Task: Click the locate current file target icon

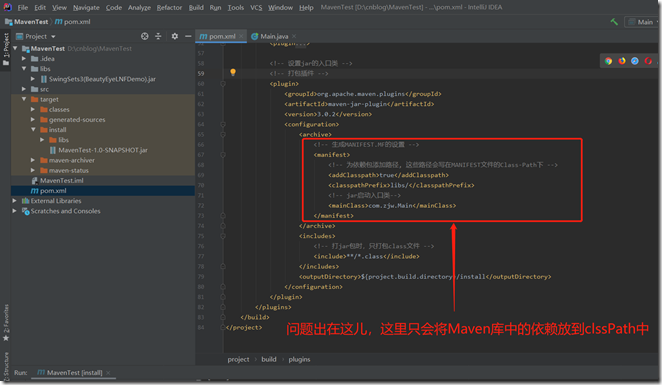Action: point(144,36)
